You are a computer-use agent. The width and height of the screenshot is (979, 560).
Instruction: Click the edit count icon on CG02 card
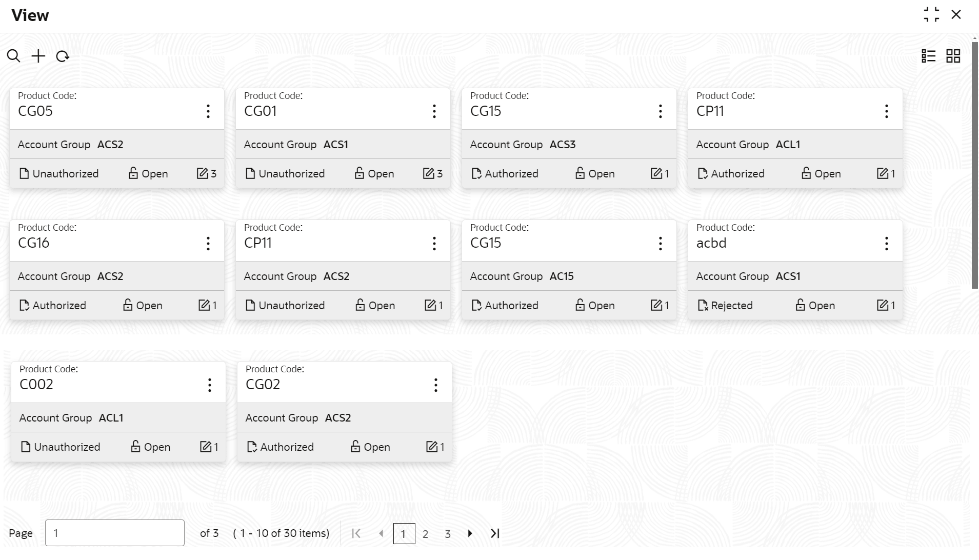click(x=432, y=447)
